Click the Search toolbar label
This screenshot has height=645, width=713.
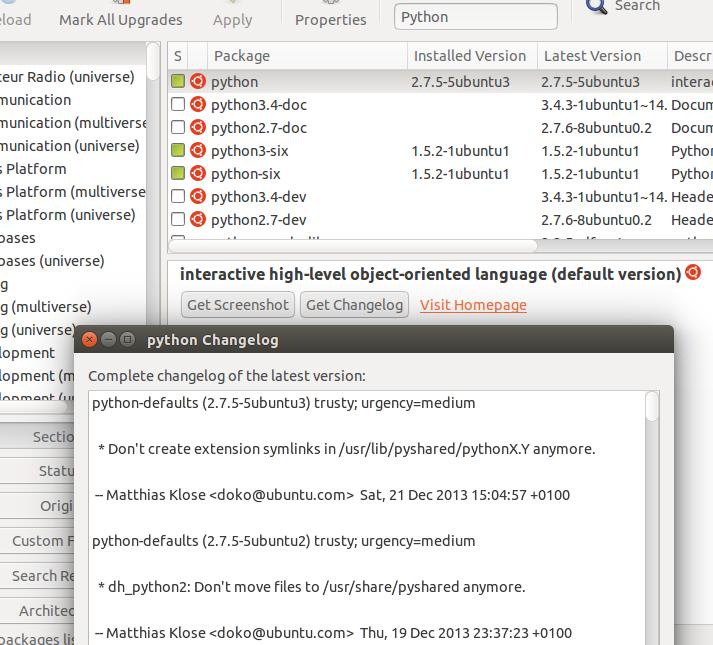637,6
